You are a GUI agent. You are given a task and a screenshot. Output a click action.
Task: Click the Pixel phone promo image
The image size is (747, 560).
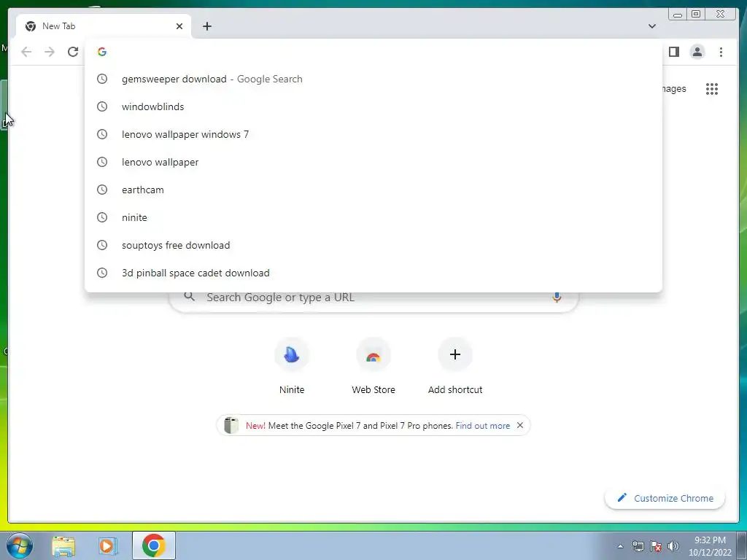pyautogui.click(x=231, y=425)
